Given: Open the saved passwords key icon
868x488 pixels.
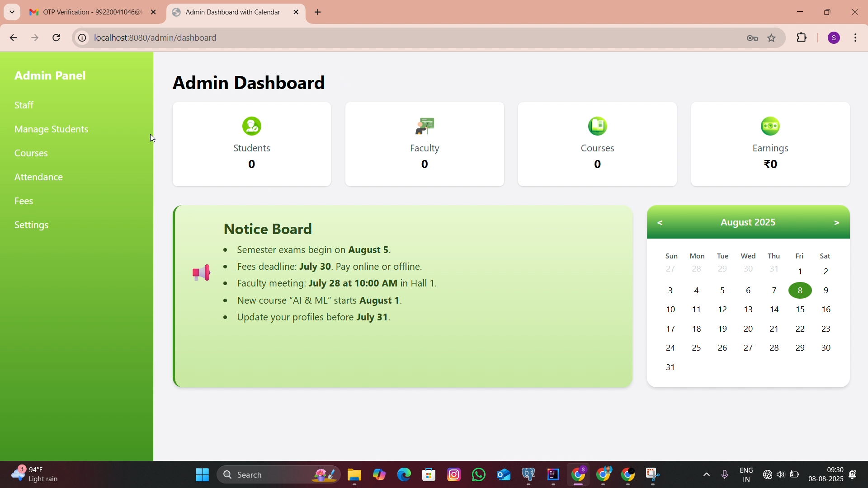Looking at the screenshot, I should point(753,38).
